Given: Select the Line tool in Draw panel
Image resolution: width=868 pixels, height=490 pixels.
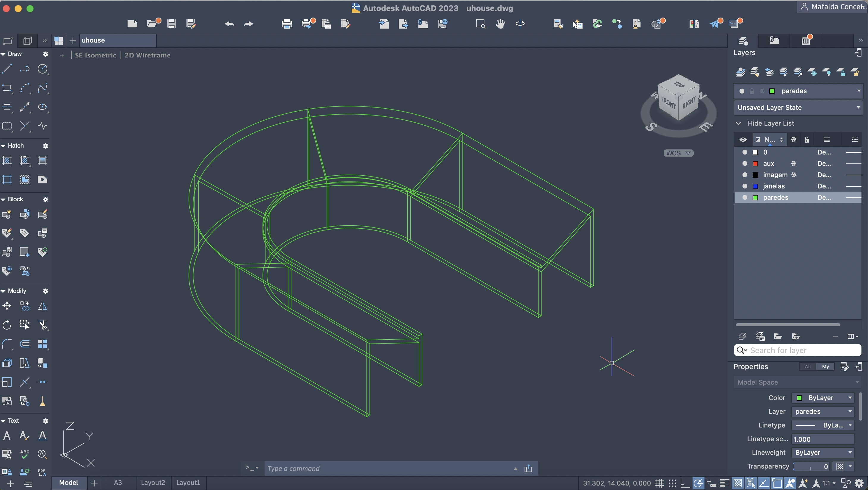Looking at the screenshot, I should (7, 69).
